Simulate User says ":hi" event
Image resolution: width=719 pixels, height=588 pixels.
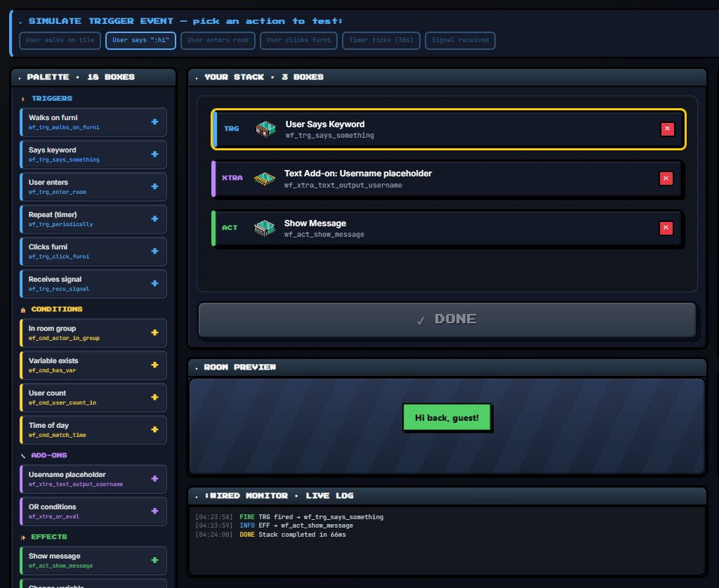pyautogui.click(x=140, y=40)
